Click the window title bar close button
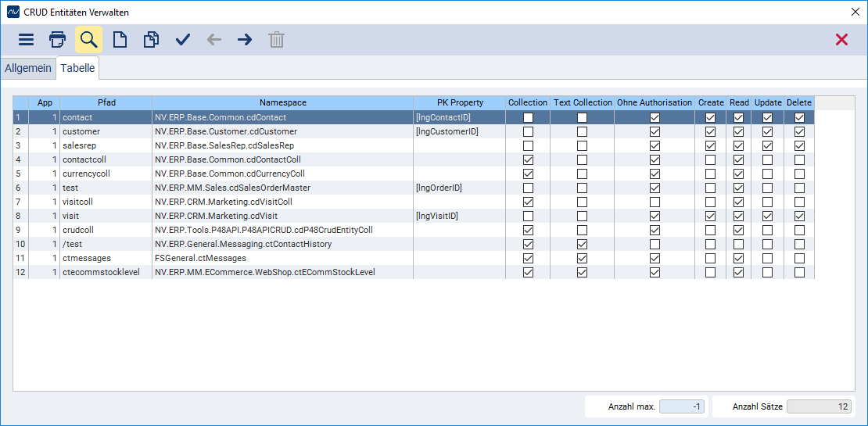The width and height of the screenshot is (868, 426). pyautogui.click(x=855, y=12)
